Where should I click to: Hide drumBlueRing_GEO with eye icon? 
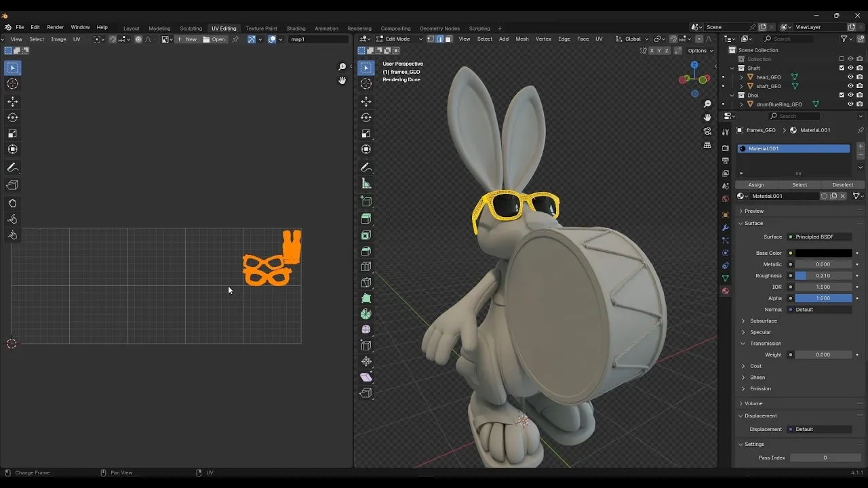pyautogui.click(x=850, y=104)
